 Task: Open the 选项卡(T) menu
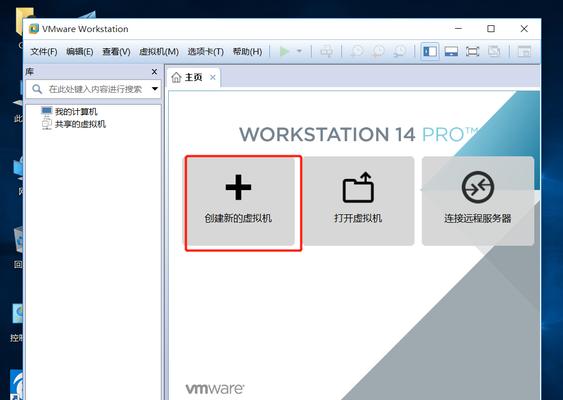pyautogui.click(x=205, y=52)
